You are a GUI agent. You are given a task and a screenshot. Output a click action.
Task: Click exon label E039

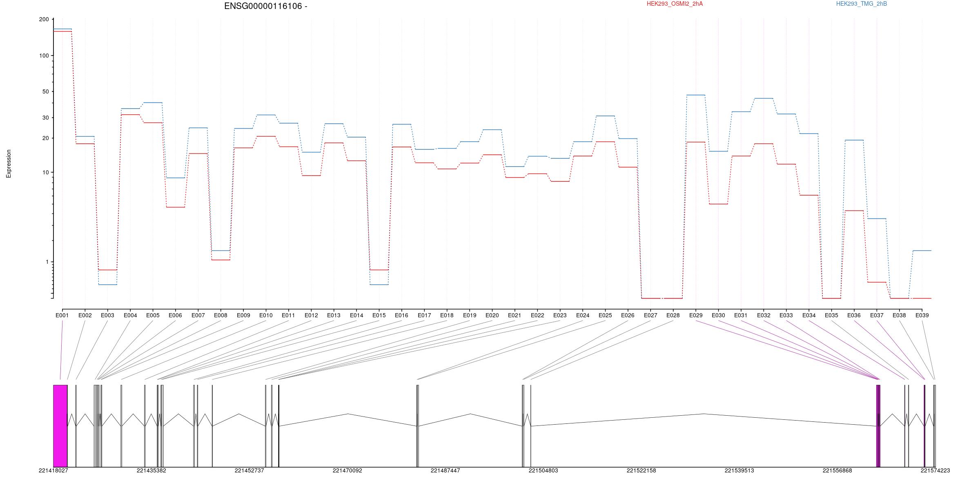click(922, 315)
